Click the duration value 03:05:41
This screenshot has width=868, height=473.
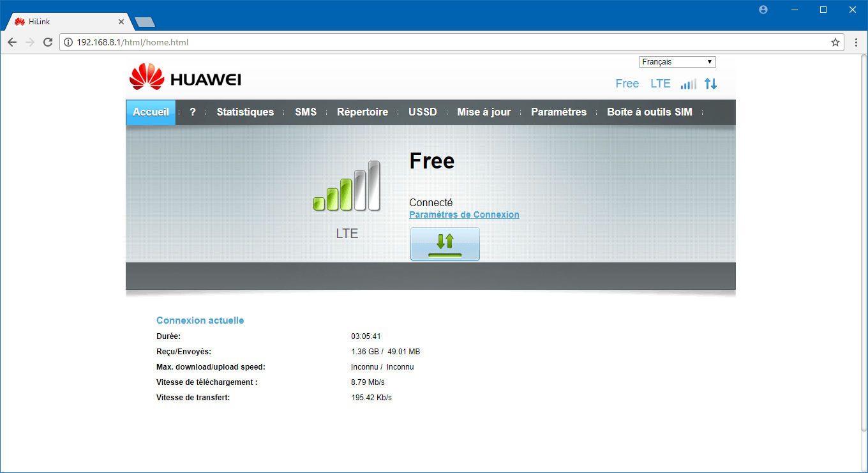point(366,336)
